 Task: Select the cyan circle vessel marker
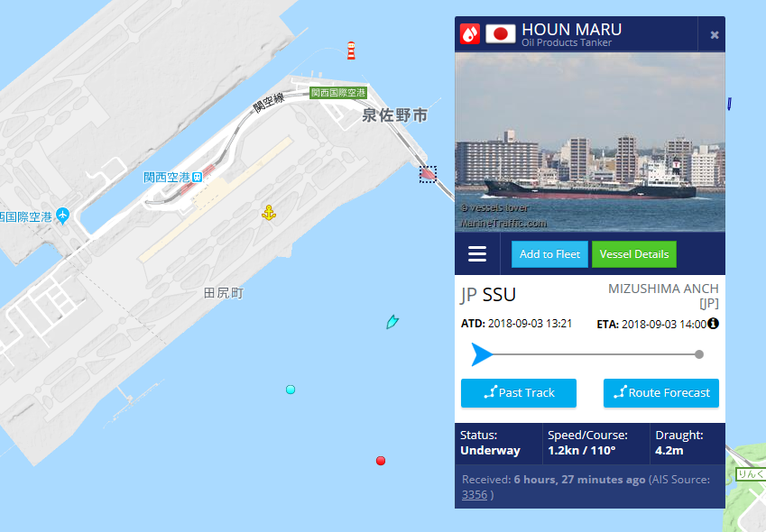click(x=291, y=390)
